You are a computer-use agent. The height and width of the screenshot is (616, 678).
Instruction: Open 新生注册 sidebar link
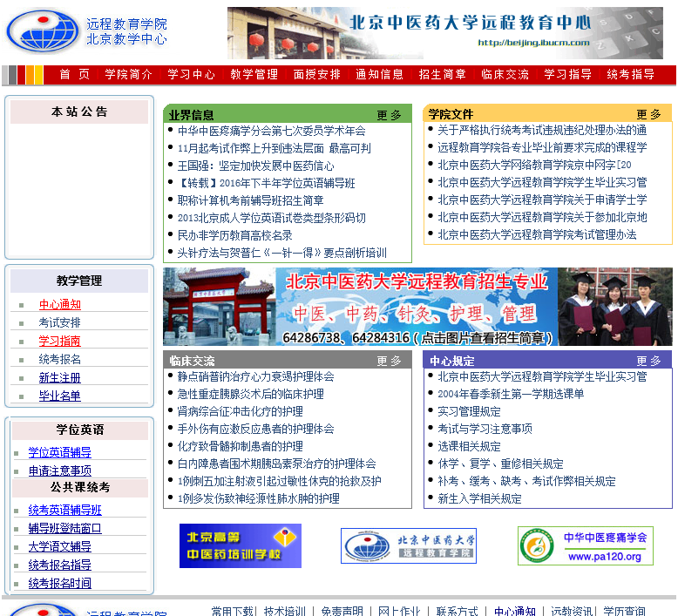click(x=59, y=378)
